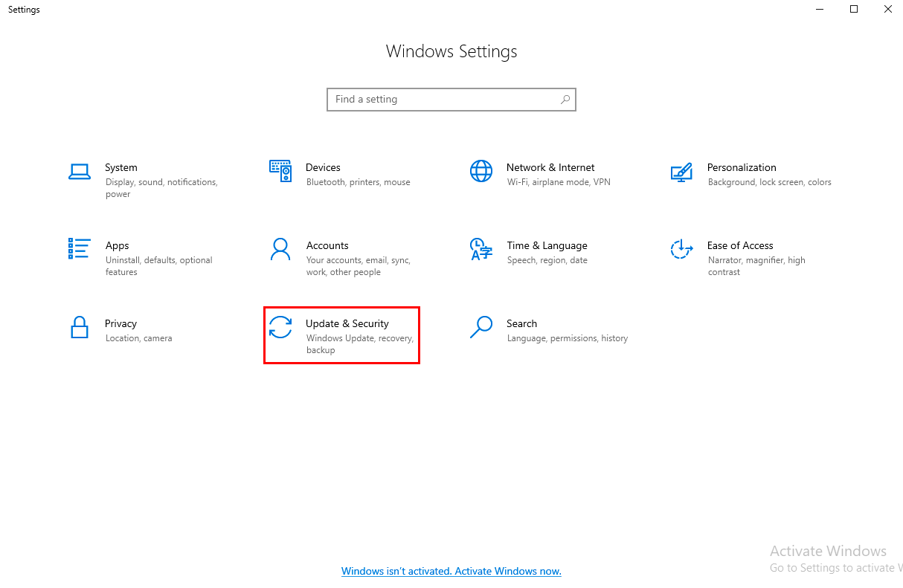Close the Settings window

tap(887, 10)
